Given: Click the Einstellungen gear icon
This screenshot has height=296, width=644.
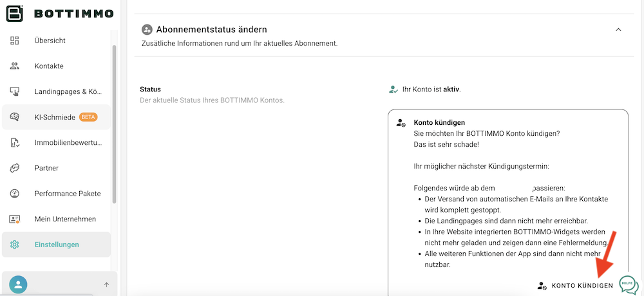Looking at the screenshot, I should pos(15,245).
